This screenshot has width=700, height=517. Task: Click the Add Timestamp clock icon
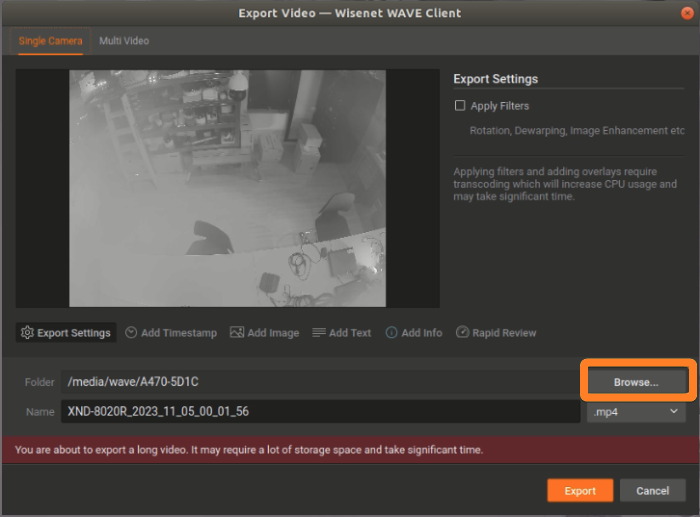(131, 333)
